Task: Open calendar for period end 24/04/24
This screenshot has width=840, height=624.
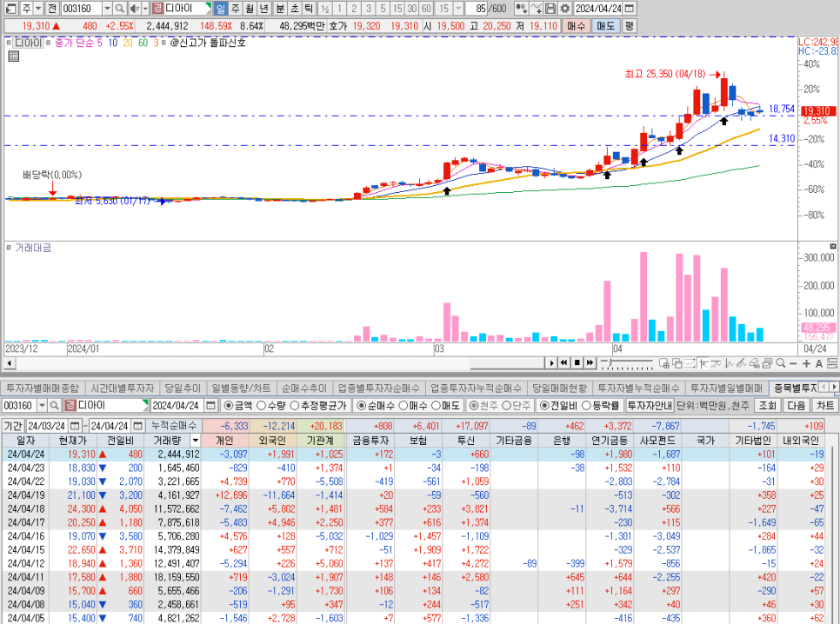Action: [137, 426]
